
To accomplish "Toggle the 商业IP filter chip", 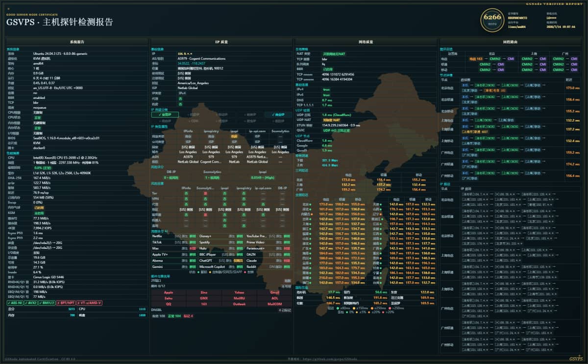I will click(x=278, y=115).
